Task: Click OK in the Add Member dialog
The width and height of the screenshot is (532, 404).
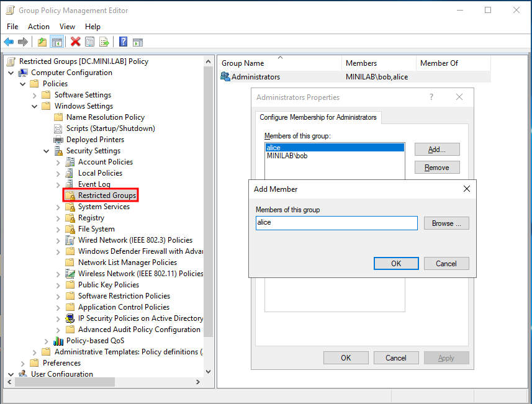Action: pos(396,264)
